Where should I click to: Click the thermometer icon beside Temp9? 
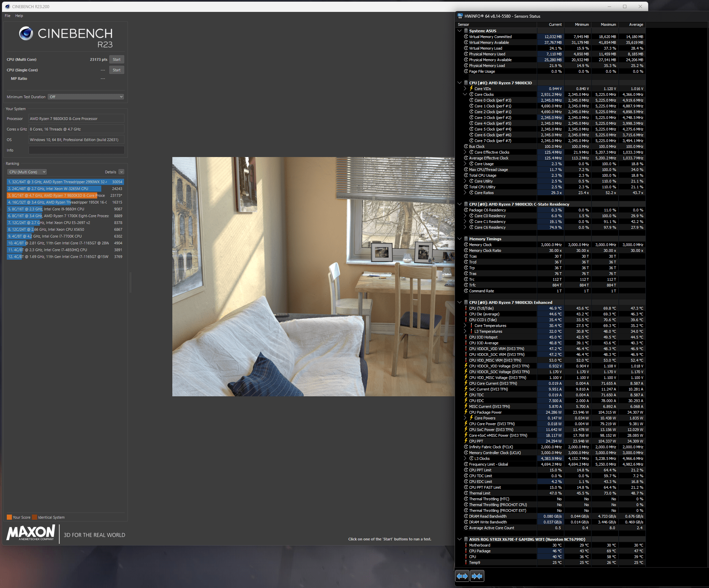pyautogui.click(x=466, y=562)
